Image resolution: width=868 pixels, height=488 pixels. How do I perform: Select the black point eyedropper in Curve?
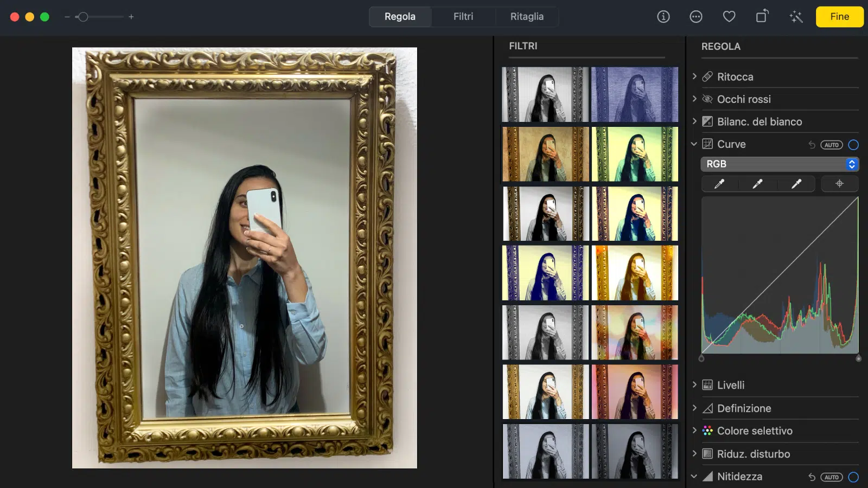click(719, 184)
